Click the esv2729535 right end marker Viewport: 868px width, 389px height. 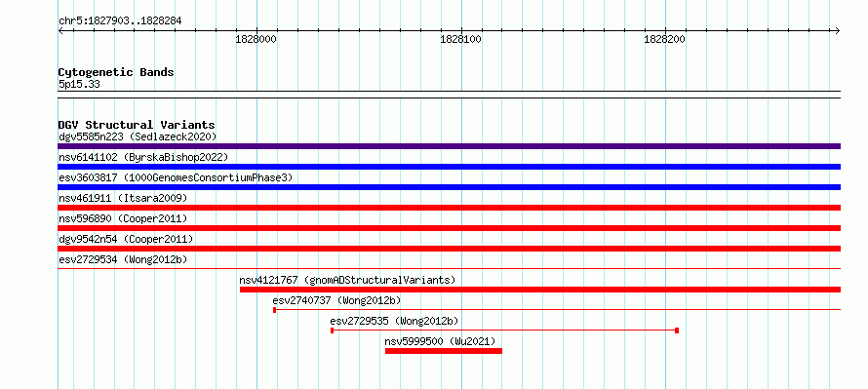pyautogui.click(x=677, y=331)
